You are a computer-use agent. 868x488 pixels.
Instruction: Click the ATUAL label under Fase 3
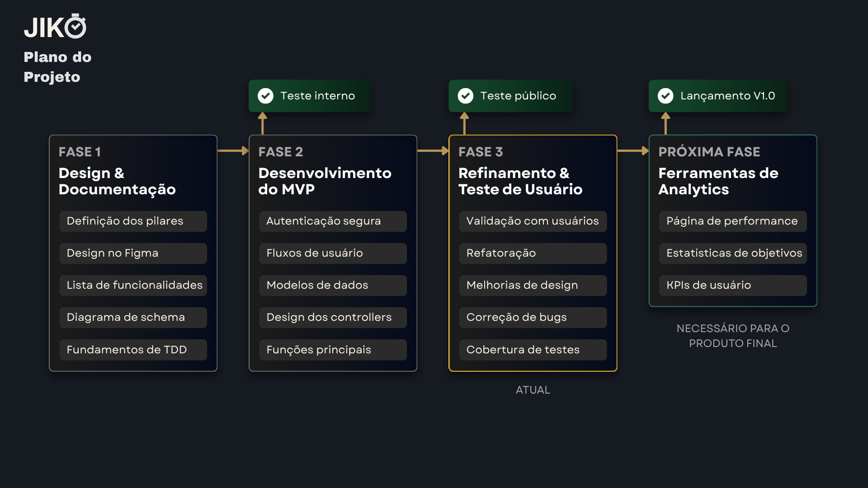click(x=533, y=390)
